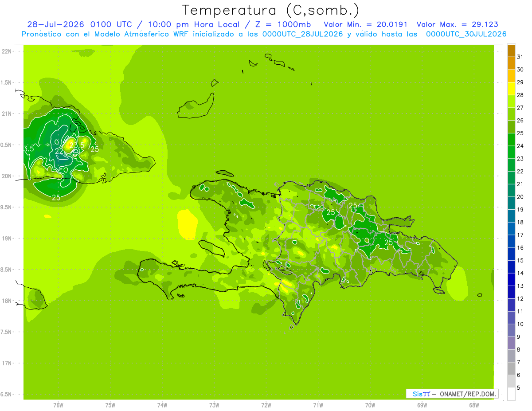Click the Temperatura (C,somb.) title
The height and width of the screenshot is (411, 532).
click(271, 10)
